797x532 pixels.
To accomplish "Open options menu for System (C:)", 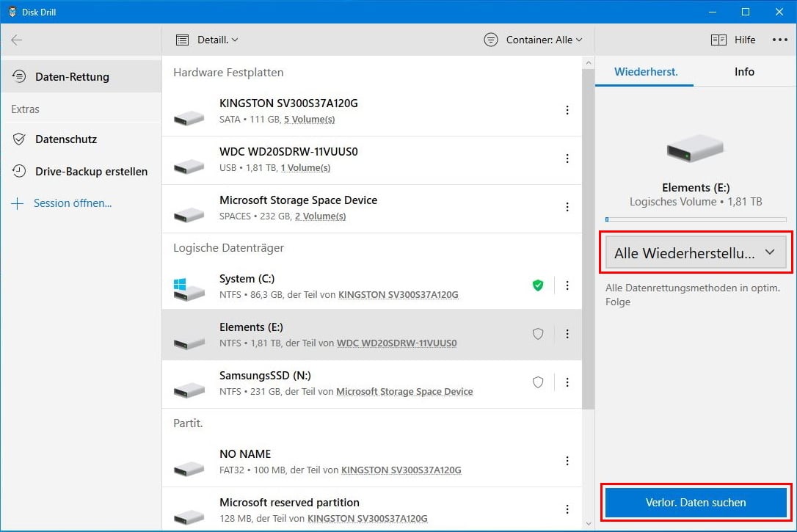I will point(567,285).
